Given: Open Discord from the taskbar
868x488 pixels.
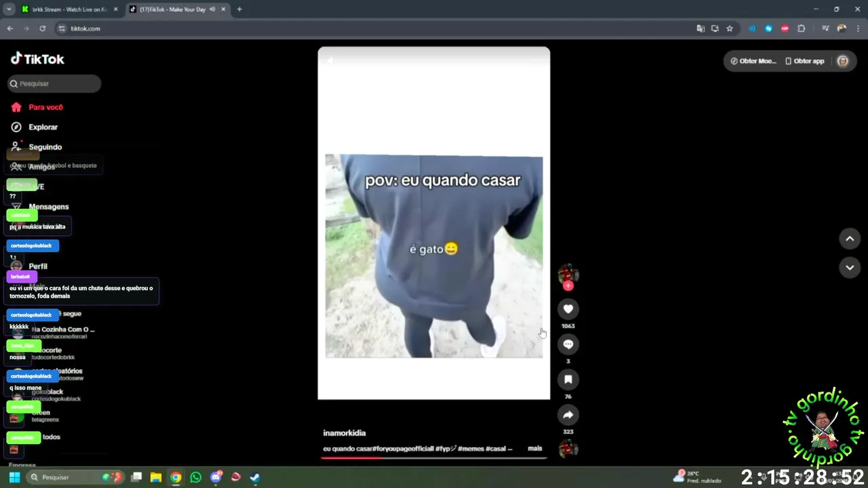Looking at the screenshot, I should (x=216, y=477).
